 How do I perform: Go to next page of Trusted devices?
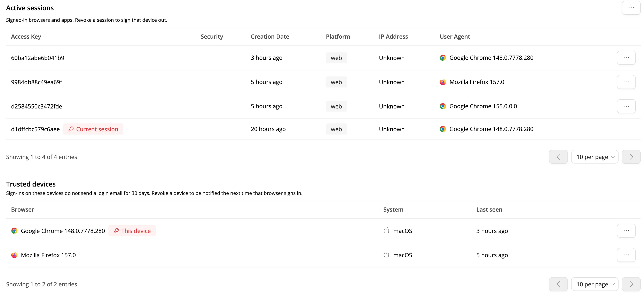coord(631,284)
